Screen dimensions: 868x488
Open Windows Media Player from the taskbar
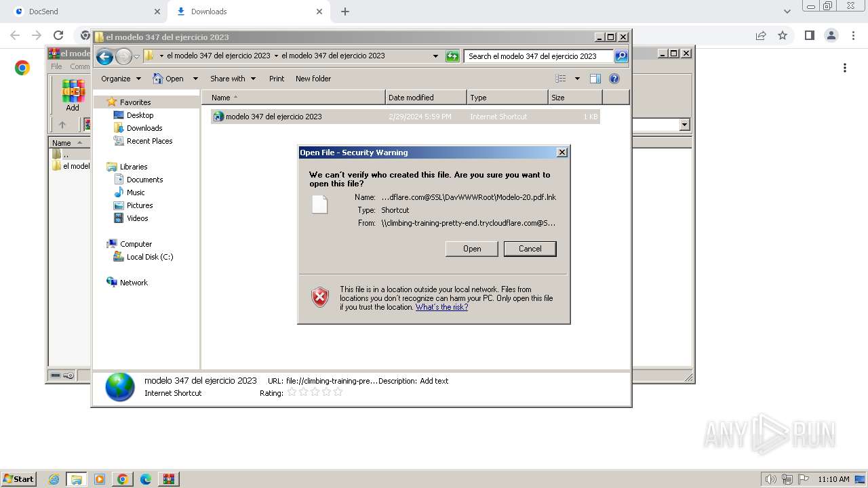coord(100,479)
